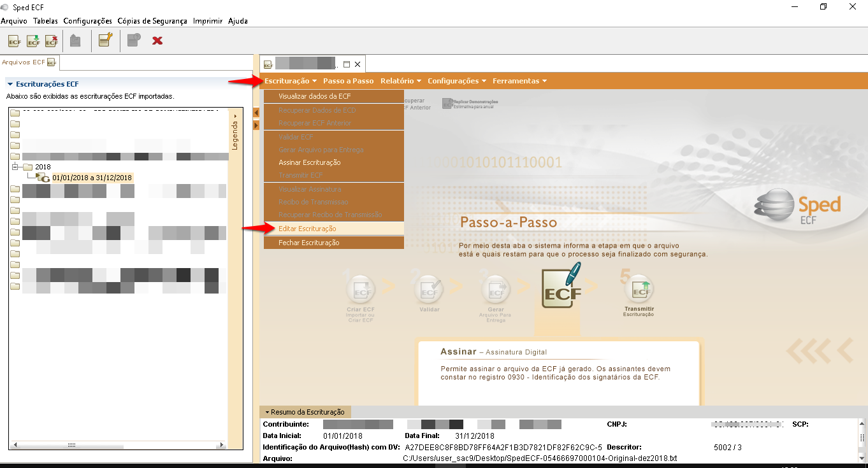Open the Ferramentas dropdown menu
The width and height of the screenshot is (868, 468).
tap(519, 81)
